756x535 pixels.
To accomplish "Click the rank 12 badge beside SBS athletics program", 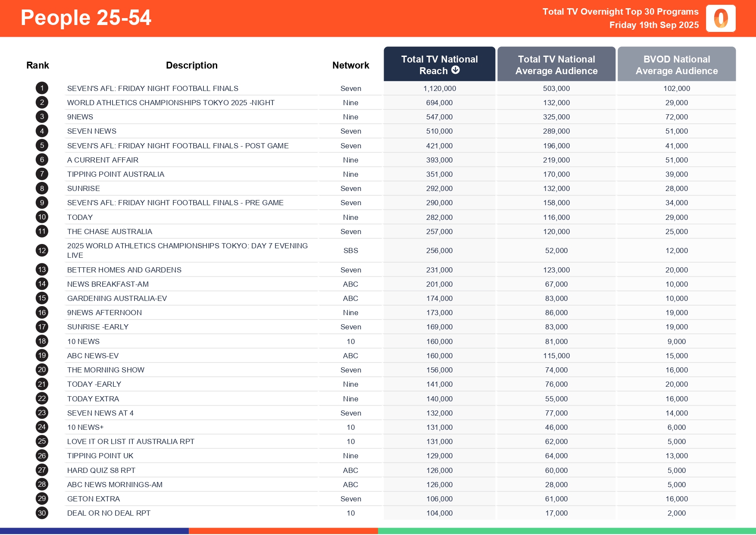I will (x=41, y=250).
